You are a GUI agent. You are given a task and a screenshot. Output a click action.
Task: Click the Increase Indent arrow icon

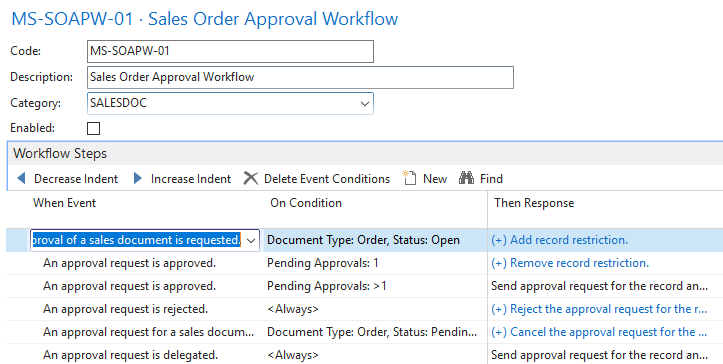click(137, 179)
